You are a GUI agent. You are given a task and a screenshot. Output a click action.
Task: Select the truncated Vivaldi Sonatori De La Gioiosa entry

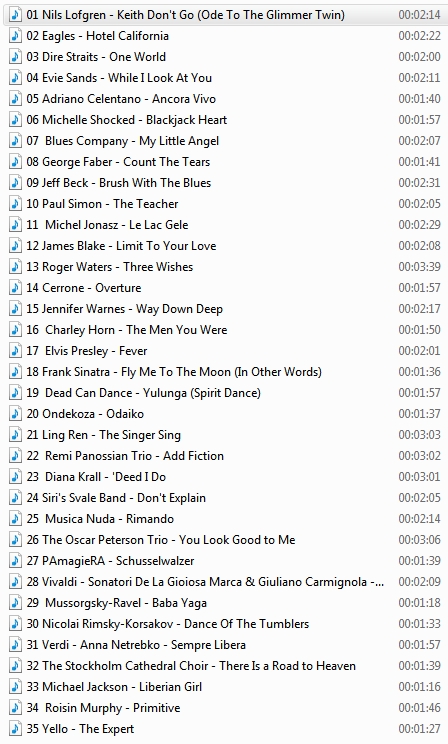click(226, 582)
